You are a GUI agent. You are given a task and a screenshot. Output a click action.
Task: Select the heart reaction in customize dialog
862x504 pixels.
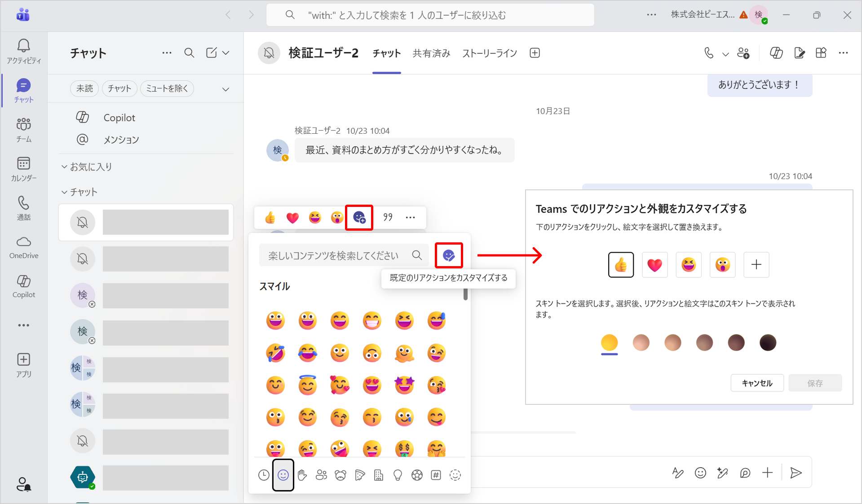click(x=654, y=265)
